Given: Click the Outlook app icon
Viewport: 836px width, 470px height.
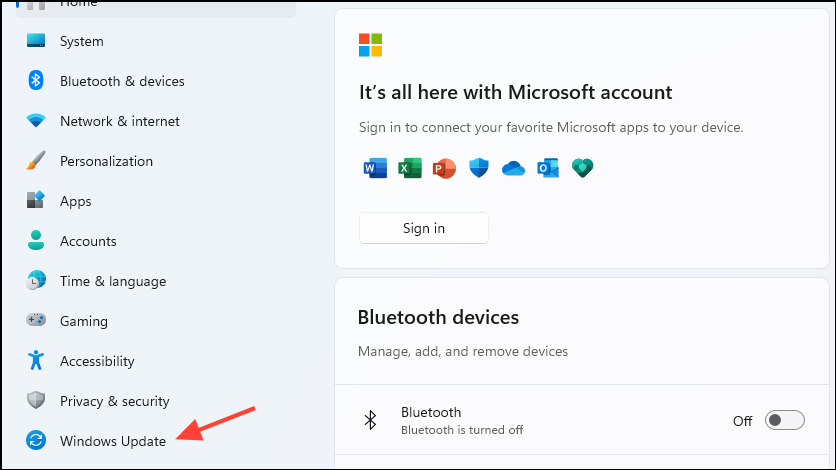Looking at the screenshot, I should (x=548, y=168).
